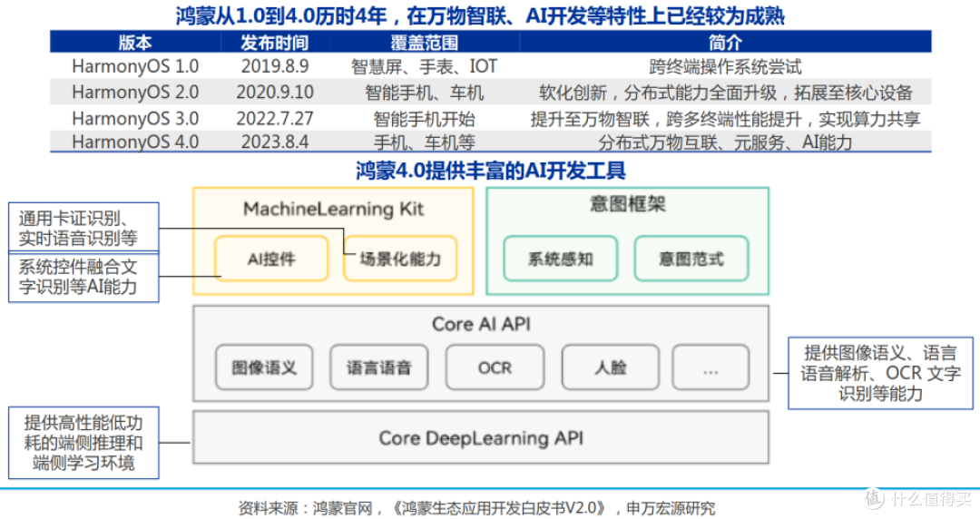Click the 语言语音 box
980x519 pixels.
click(378, 367)
